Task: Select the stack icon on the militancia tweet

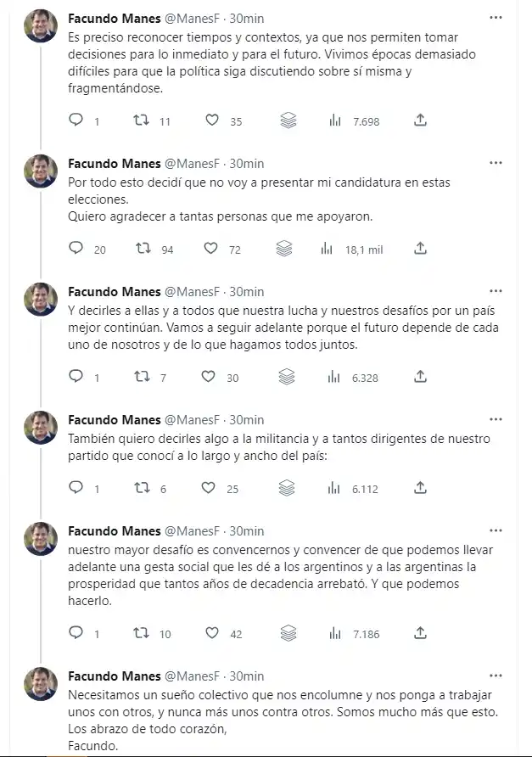Action: pyautogui.click(x=287, y=489)
